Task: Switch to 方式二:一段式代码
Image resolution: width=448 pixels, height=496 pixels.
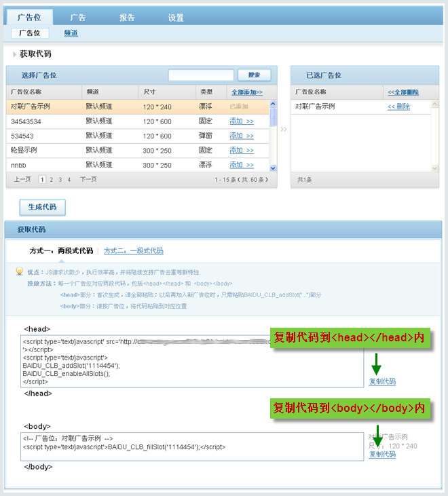Action: pos(134,251)
